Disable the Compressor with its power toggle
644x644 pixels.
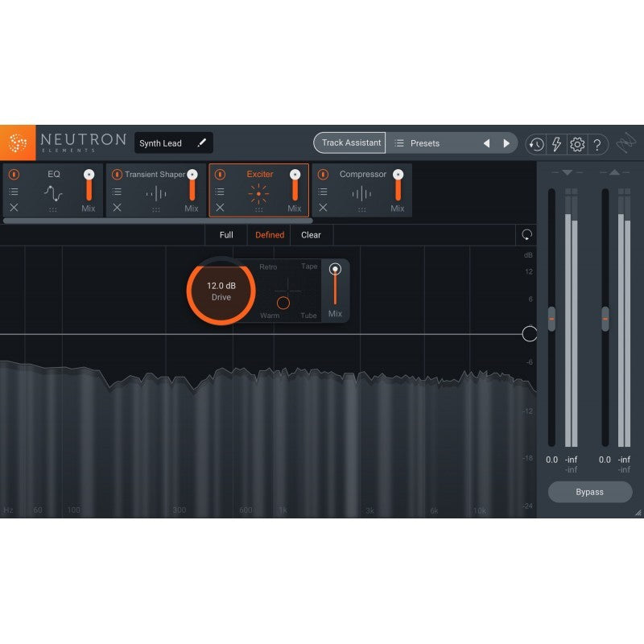[323, 174]
